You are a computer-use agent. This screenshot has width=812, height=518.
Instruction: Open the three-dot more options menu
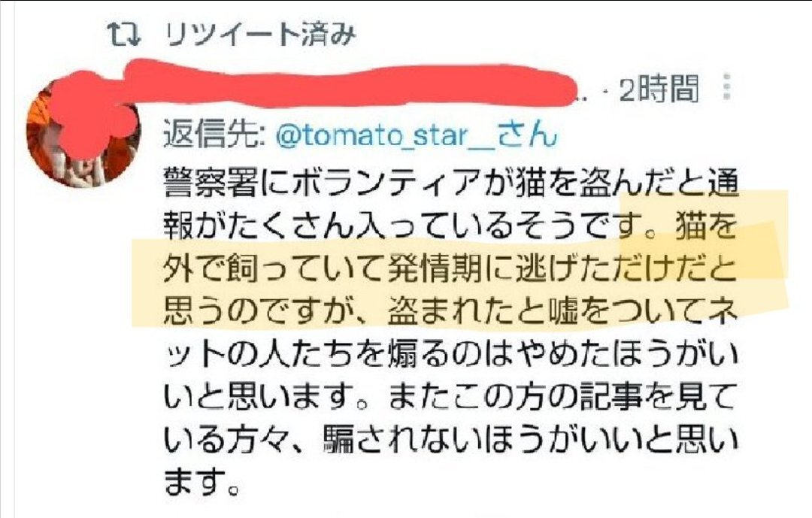(x=727, y=86)
